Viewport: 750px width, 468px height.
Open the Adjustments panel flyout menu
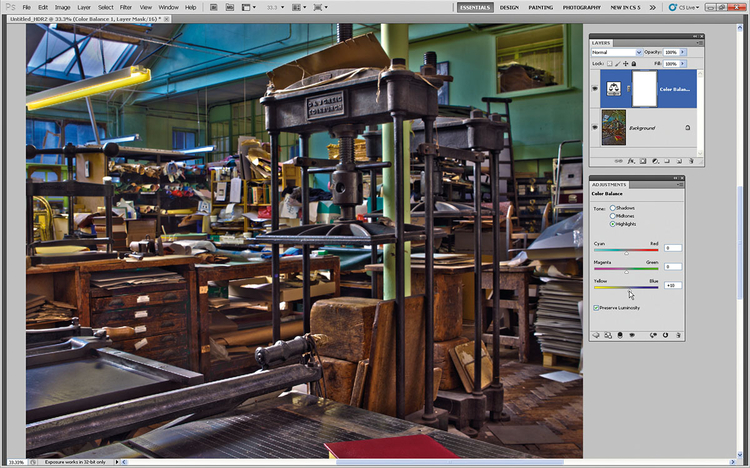680,185
